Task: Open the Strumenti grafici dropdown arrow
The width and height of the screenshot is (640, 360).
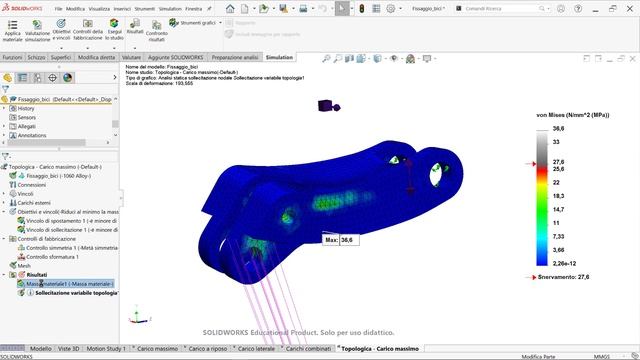Action: (x=220, y=23)
